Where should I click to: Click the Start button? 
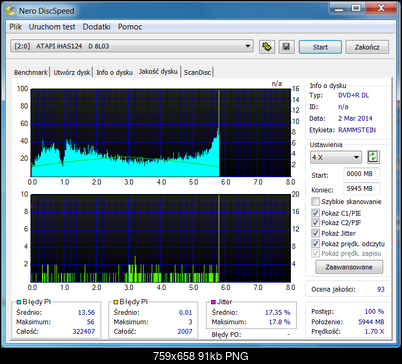[x=320, y=47]
